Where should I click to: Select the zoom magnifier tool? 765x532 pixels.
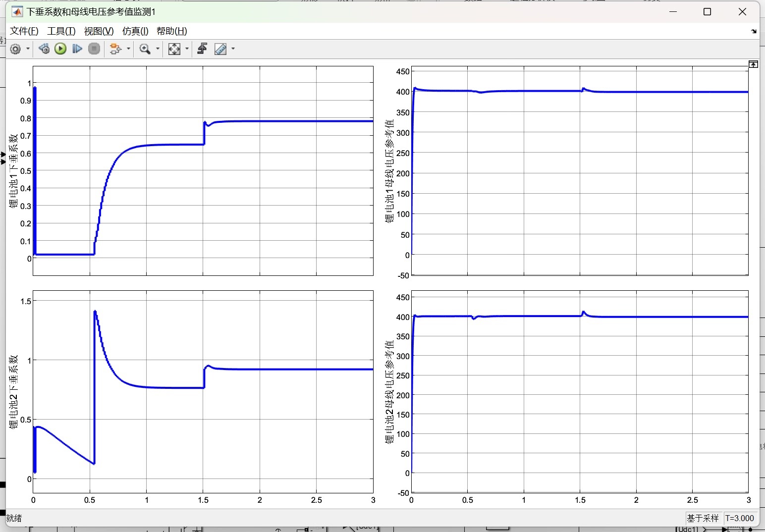(145, 49)
